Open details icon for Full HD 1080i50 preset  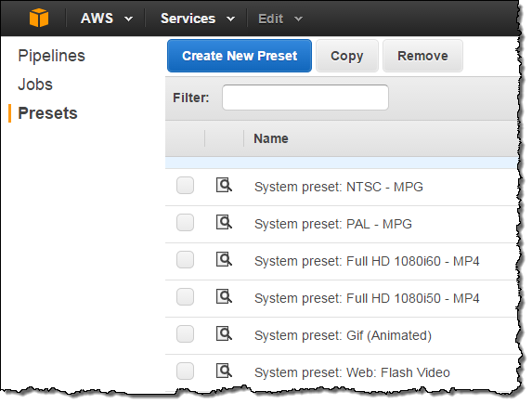coord(224,296)
